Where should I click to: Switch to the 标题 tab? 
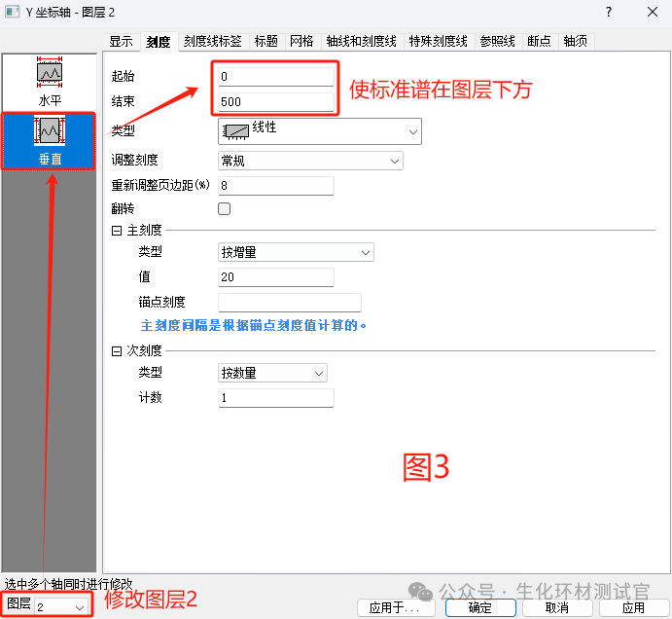pyautogui.click(x=266, y=42)
